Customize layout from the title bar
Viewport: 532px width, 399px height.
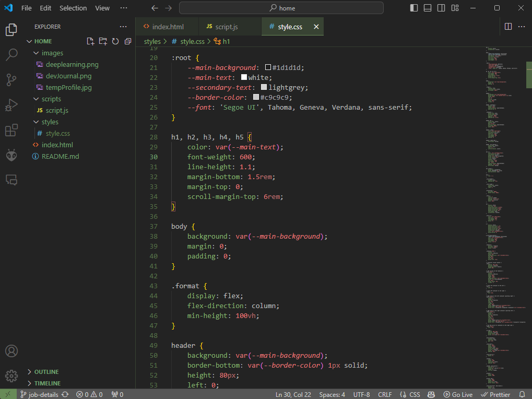pyautogui.click(x=455, y=8)
